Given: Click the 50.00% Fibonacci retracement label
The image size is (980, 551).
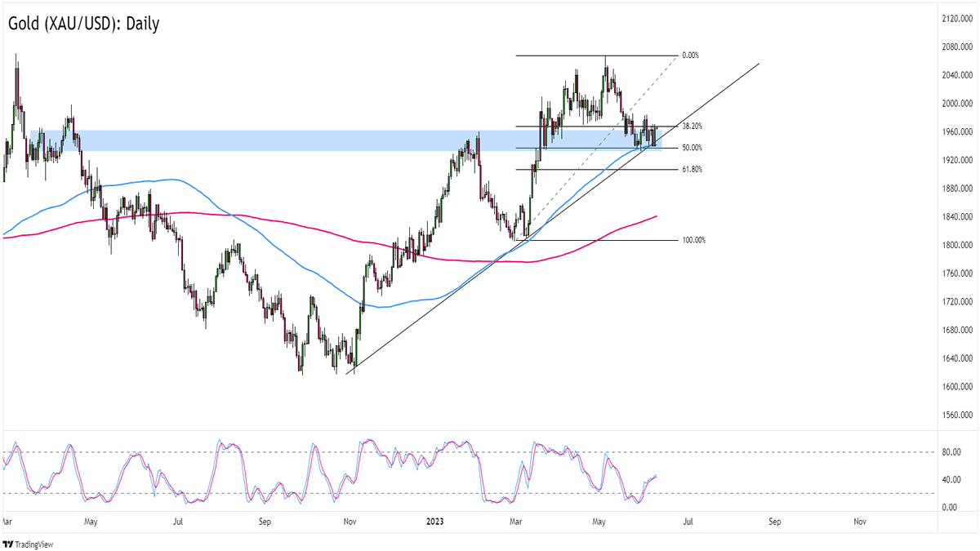Looking at the screenshot, I should 692,148.
